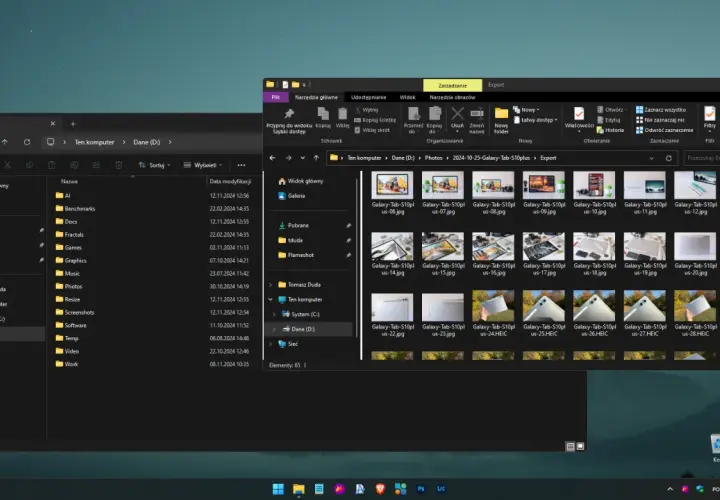Screen dimensions: 720x500
Task: Click the Usuń X icon
Action: (457, 114)
